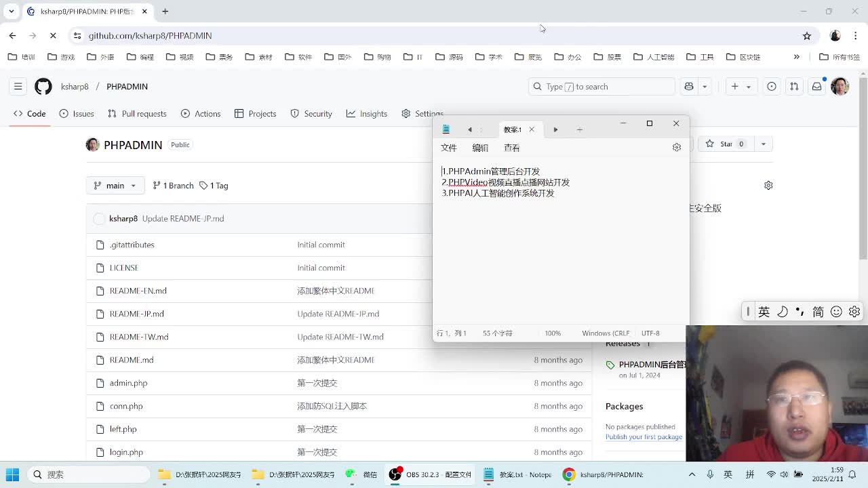Go to GitHub home via Octocat logo
This screenshot has width=868, height=488.
click(x=43, y=86)
